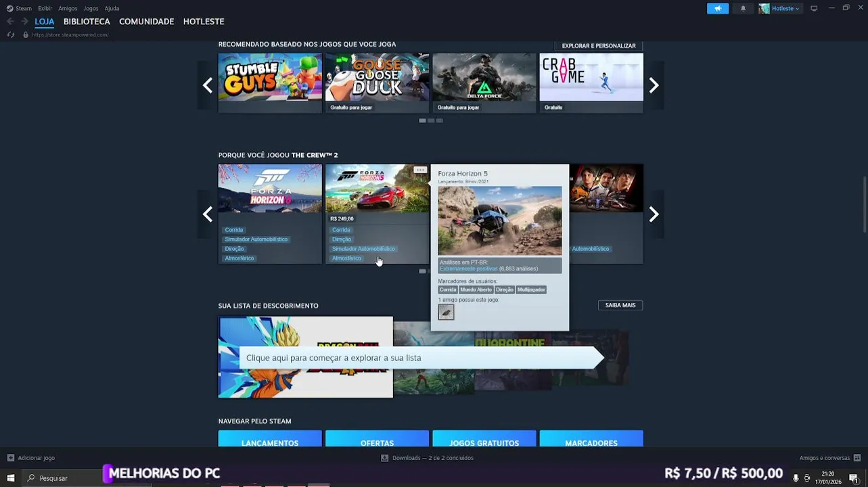868x487 pixels.
Task: Open the Exibir menu
Action: coord(45,8)
